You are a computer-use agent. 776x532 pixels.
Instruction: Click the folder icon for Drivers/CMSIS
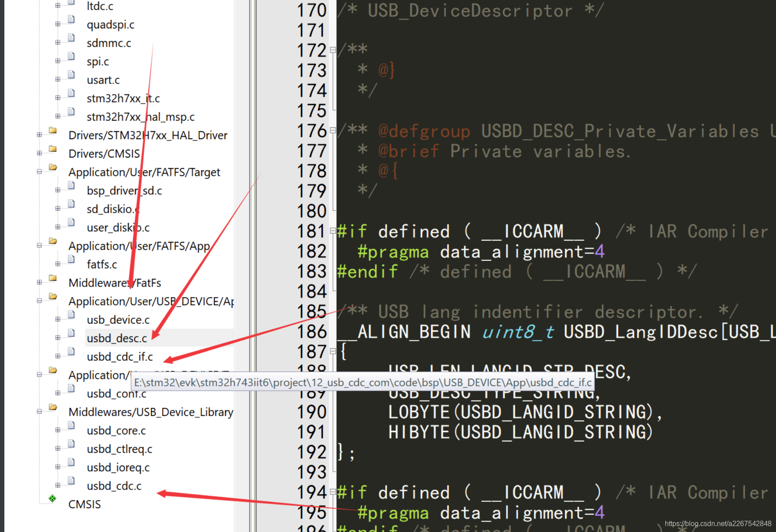(52, 149)
